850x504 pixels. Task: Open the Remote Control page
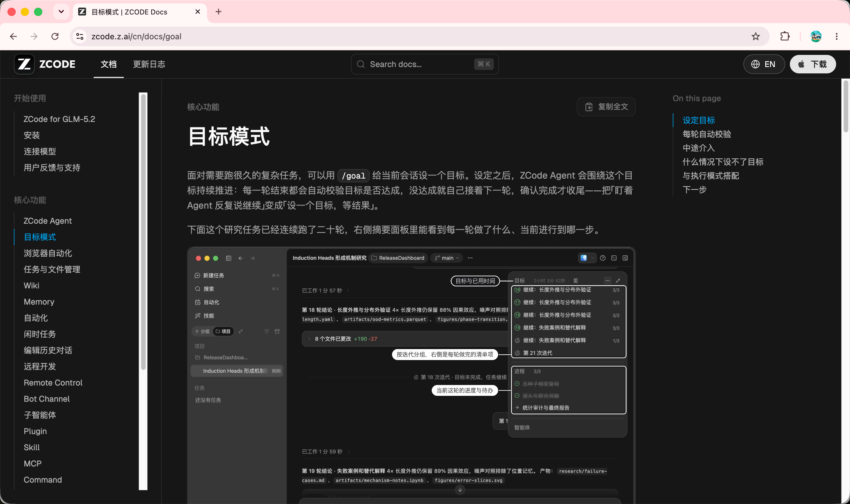point(53,383)
